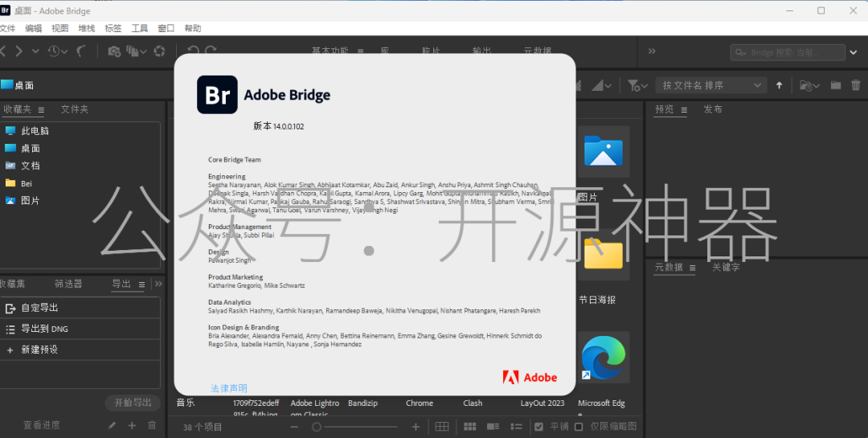
Task: Delete preset with export panel trash icon
Action: click(x=152, y=425)
